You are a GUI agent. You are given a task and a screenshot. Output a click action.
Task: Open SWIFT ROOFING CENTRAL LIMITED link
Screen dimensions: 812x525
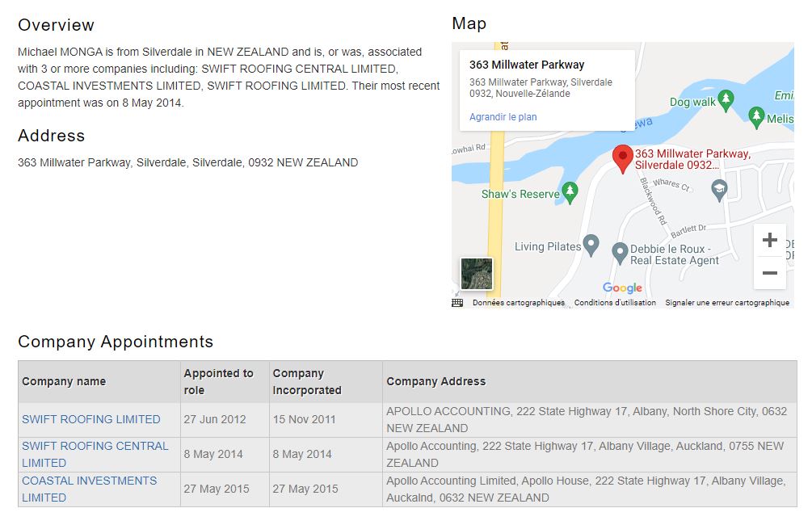coord(95,454)
